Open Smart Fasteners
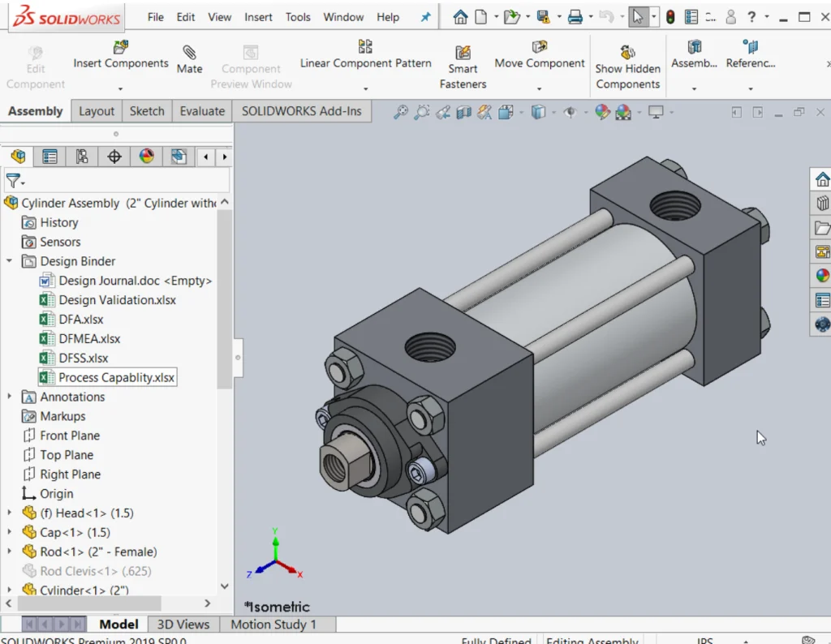Viewport: 831px width, 644px height. 462,65
